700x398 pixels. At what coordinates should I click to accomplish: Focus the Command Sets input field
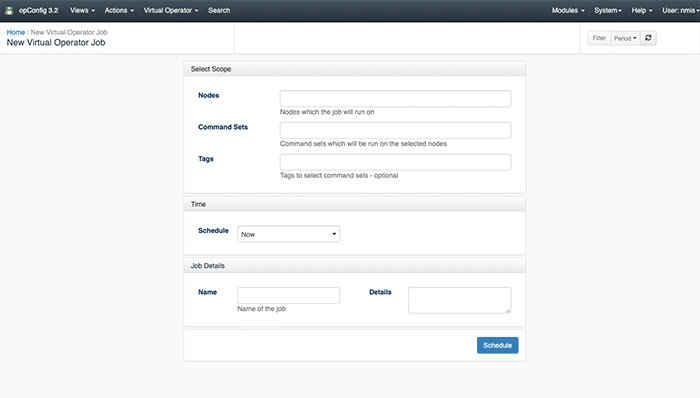[x=395, y=130]
